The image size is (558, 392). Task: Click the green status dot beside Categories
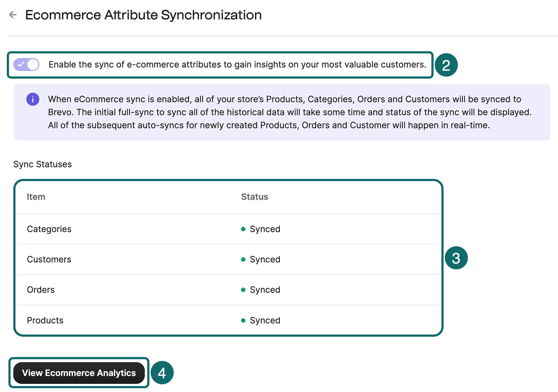pos(243,229)
